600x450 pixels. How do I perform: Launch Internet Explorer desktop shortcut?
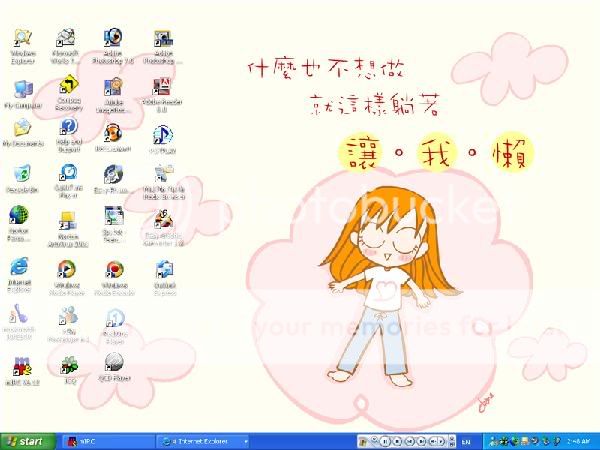click(19, 267)
